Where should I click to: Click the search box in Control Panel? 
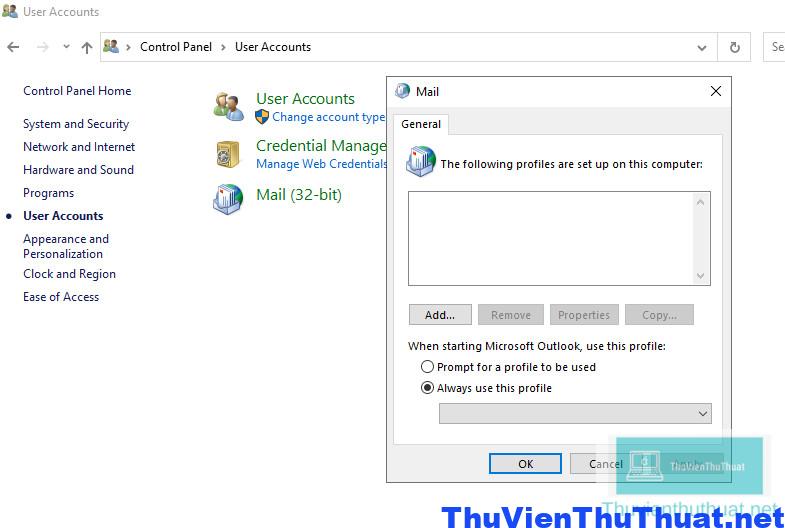(774, 47)
